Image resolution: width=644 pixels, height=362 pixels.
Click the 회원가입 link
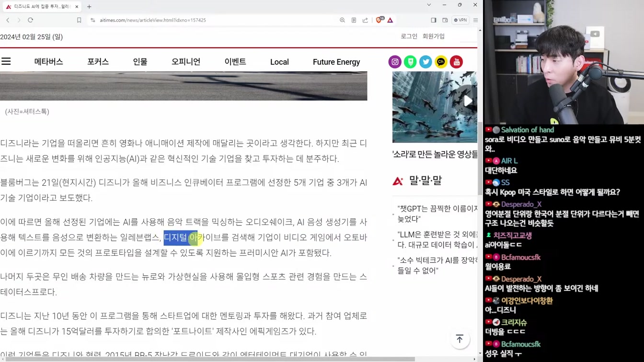coord(434,36)
